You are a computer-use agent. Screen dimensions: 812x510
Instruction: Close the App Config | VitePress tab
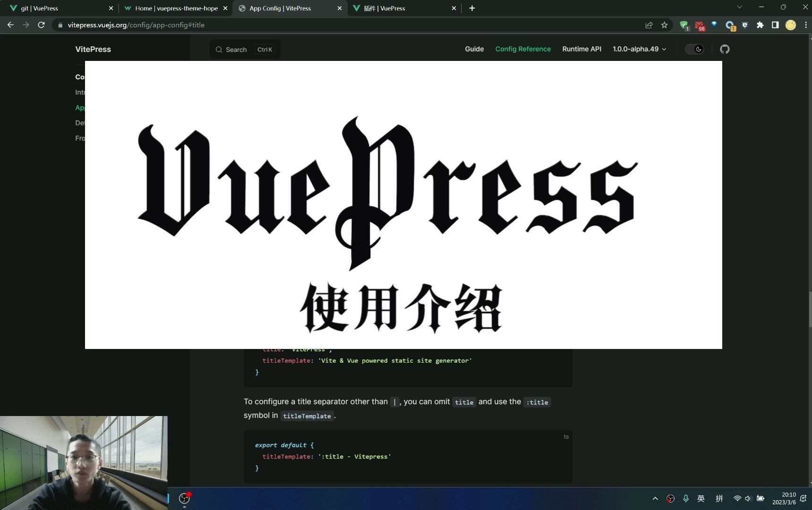340,8
